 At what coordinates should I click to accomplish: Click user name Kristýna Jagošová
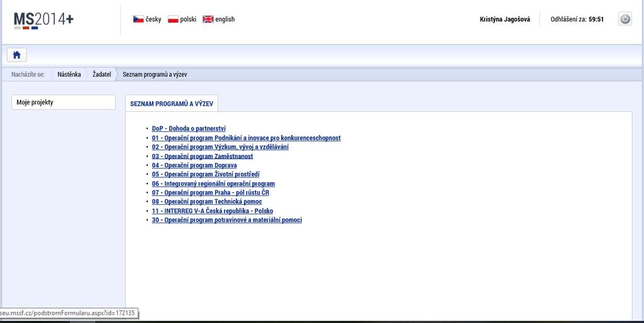pyautogui.click(x=505, y=19)
